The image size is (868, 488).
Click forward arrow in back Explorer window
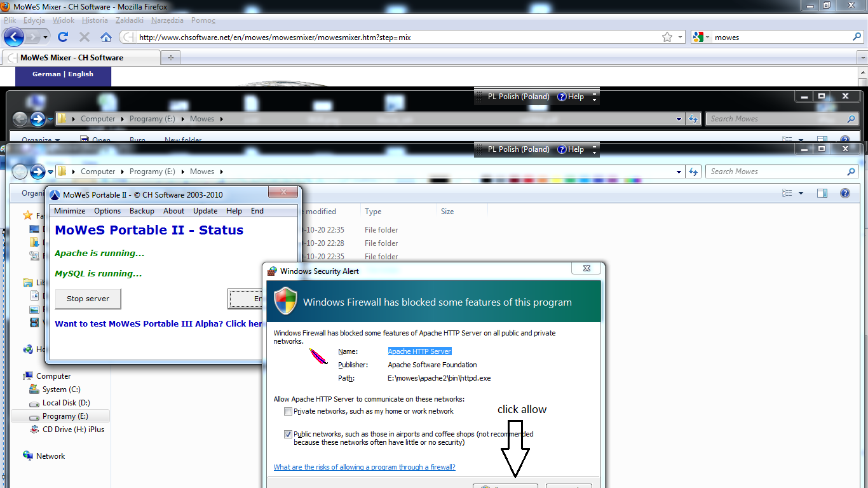pos(37,119)
